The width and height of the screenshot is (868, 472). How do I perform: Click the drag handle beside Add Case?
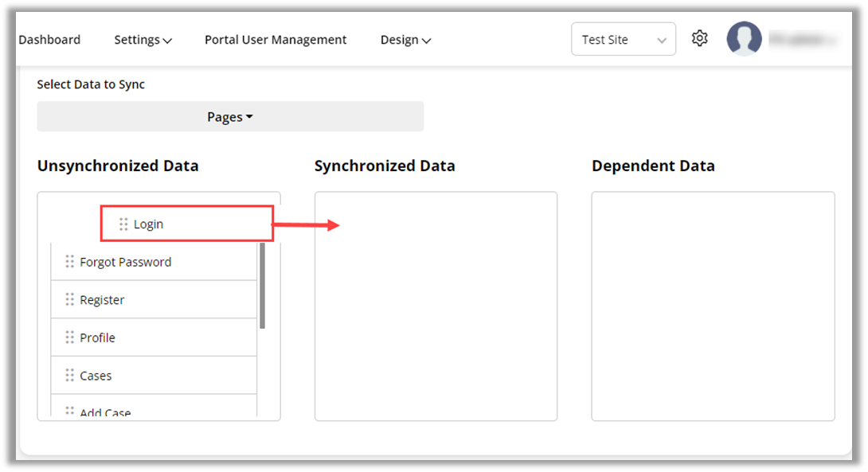pos(69,412)
